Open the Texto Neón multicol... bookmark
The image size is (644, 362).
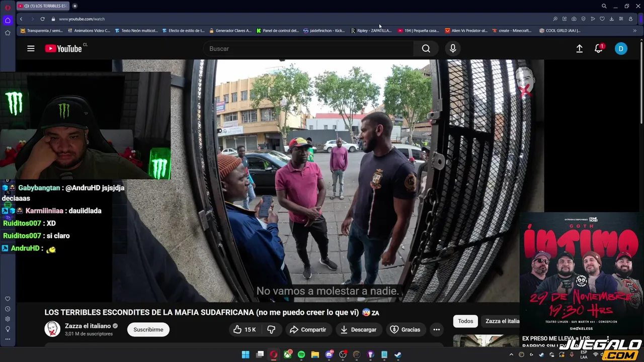[136, 31]
